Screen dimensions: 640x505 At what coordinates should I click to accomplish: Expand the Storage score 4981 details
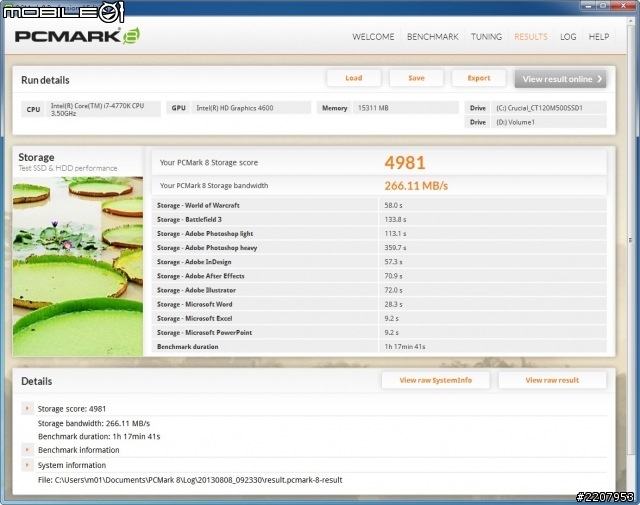27,408
